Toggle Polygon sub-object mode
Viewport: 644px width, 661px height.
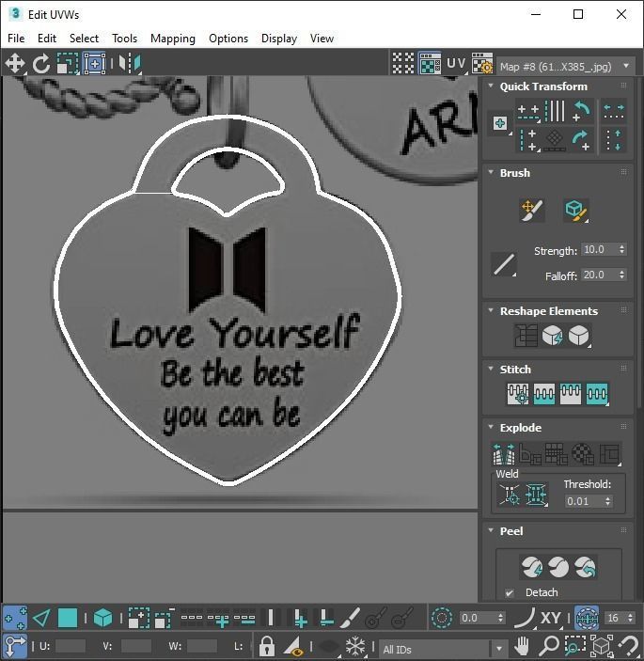click(x=68, y=619)
